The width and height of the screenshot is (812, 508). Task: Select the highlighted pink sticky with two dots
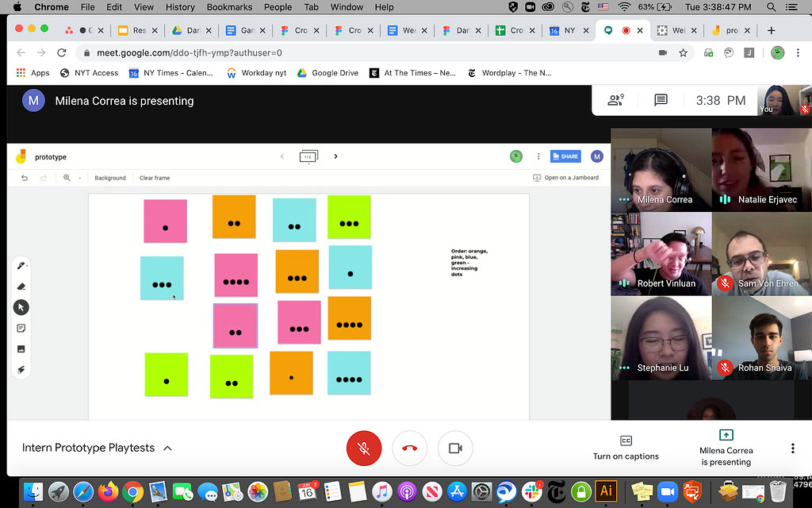click(x=235, y=325)
